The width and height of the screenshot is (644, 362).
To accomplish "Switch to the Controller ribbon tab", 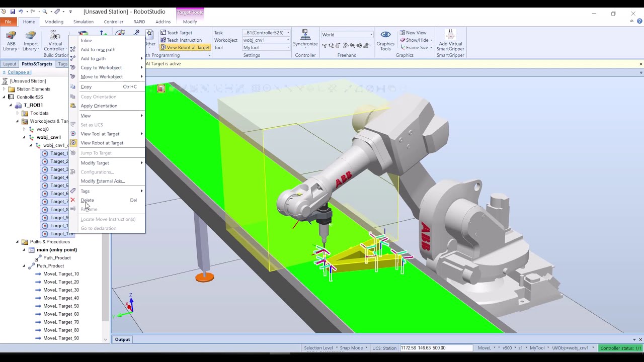I will click(114, 22).
